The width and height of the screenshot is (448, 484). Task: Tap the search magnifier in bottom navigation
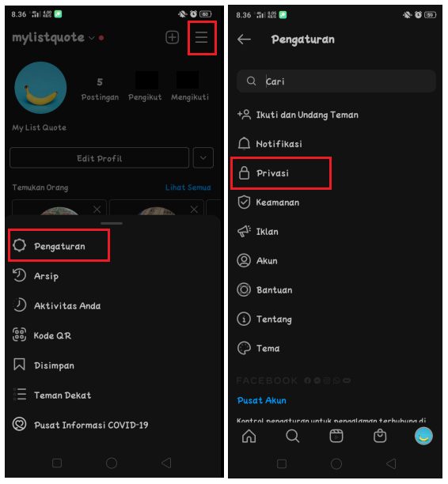tap(293, 437)
